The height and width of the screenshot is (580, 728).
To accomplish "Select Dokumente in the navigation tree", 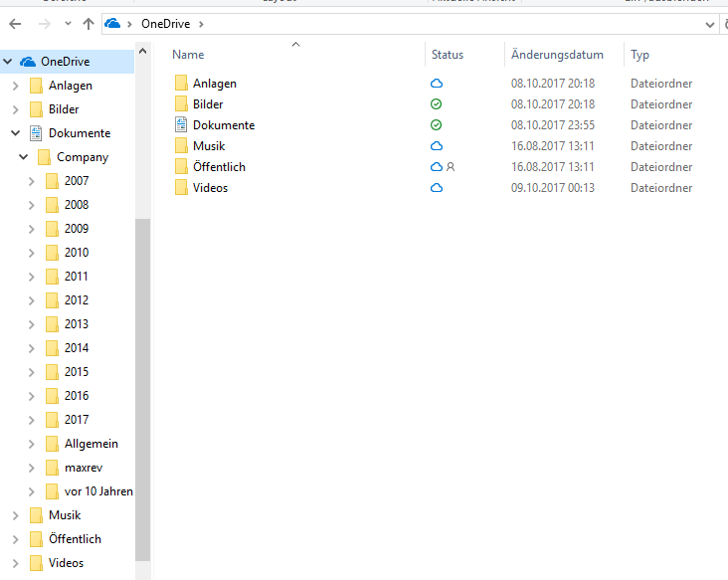I will point(80,133).
